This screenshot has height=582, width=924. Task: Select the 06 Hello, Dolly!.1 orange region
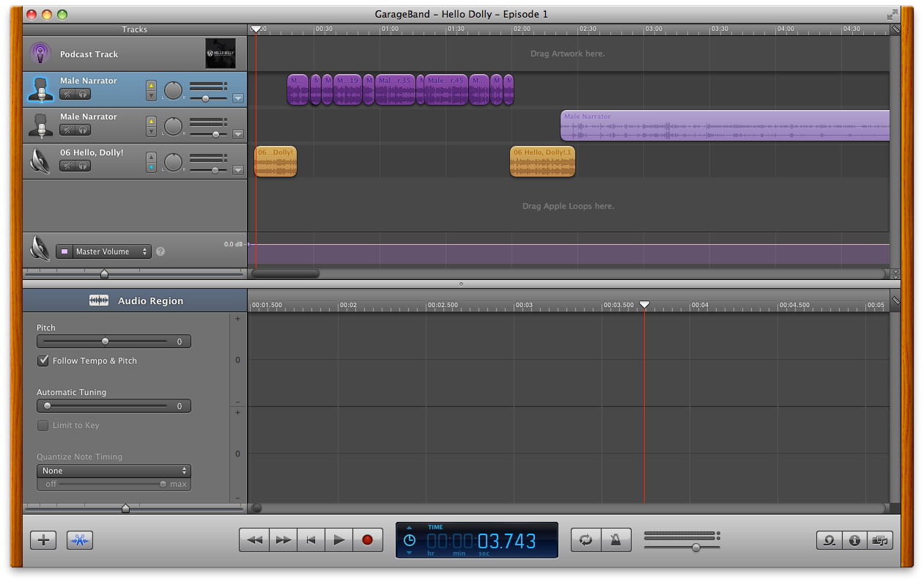(542, 161)
